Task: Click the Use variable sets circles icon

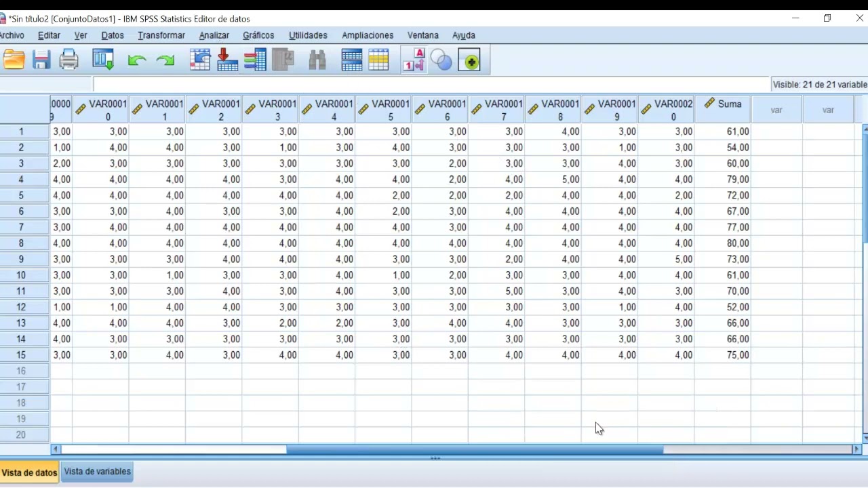Action: click(x=441, y=60)
